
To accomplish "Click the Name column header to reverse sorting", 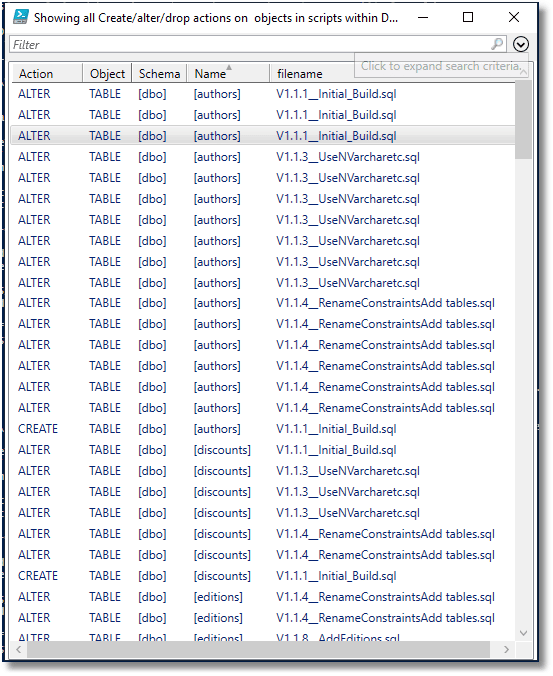I will coord(228,74).
